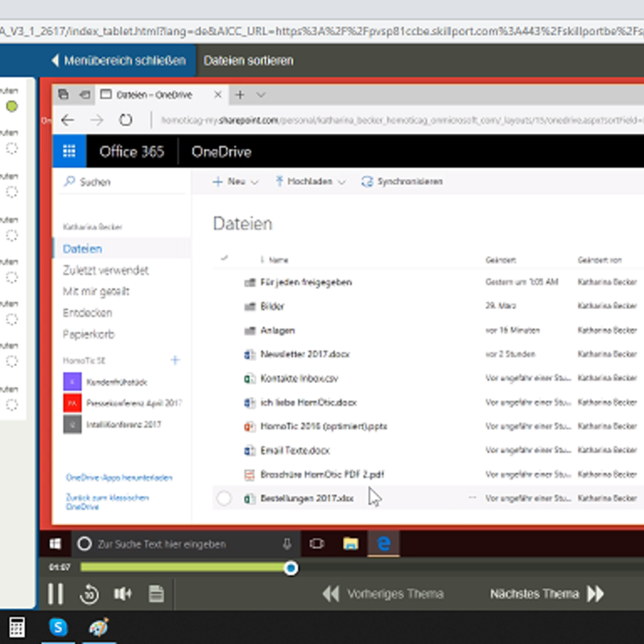Click the Office 365 title
The height and width of the screenshot is (644, 644).
pos(131,151)
